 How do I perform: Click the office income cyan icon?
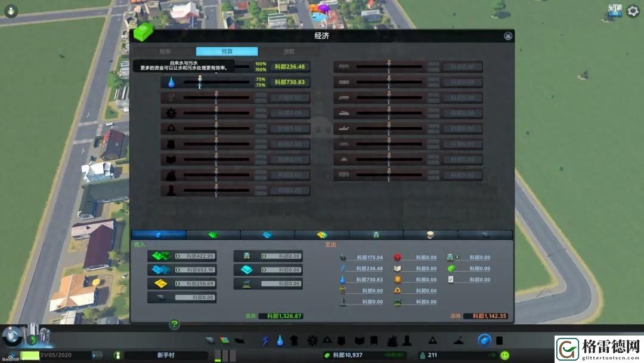pos(246,270)
